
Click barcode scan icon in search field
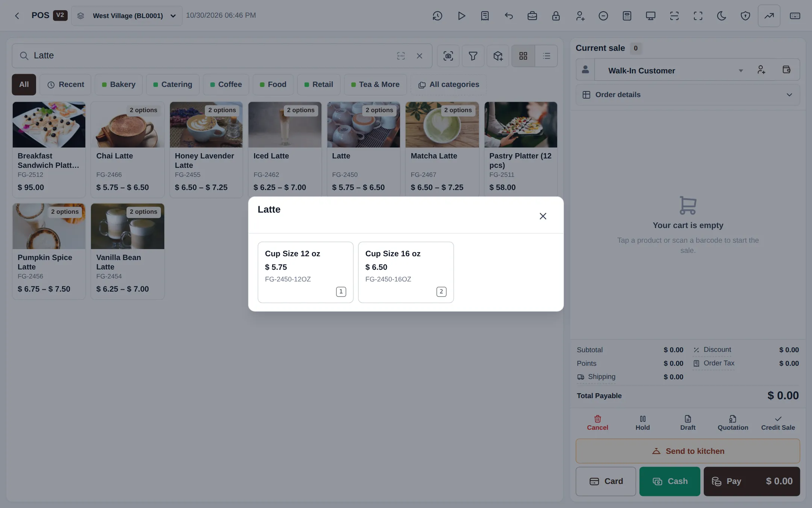tap(401, 56)
